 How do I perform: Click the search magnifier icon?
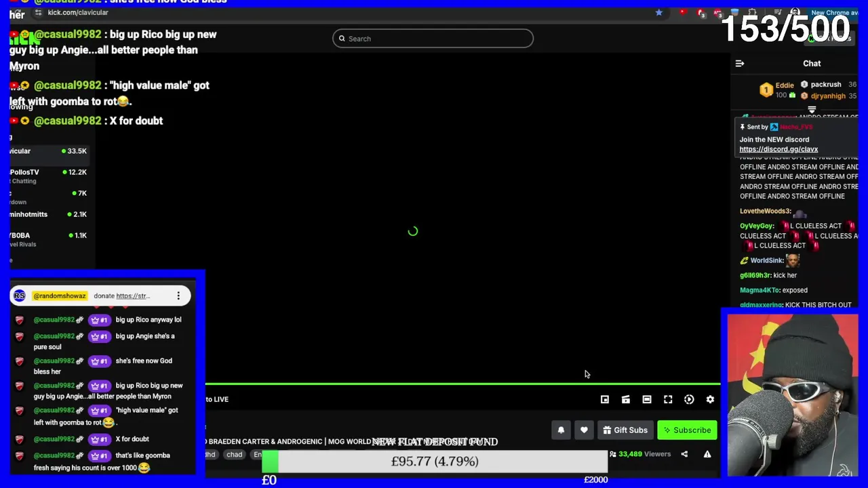click(x=342, y=39)
